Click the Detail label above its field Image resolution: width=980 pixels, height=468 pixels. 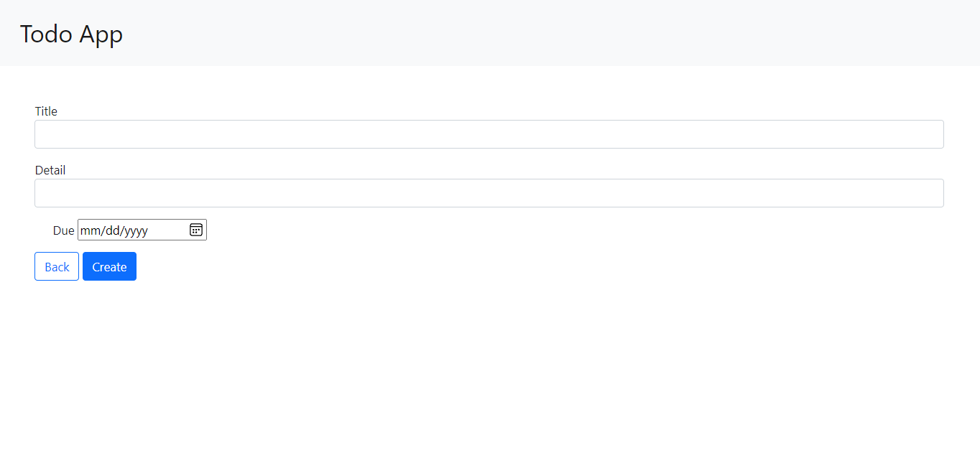(x=50, y=170)
